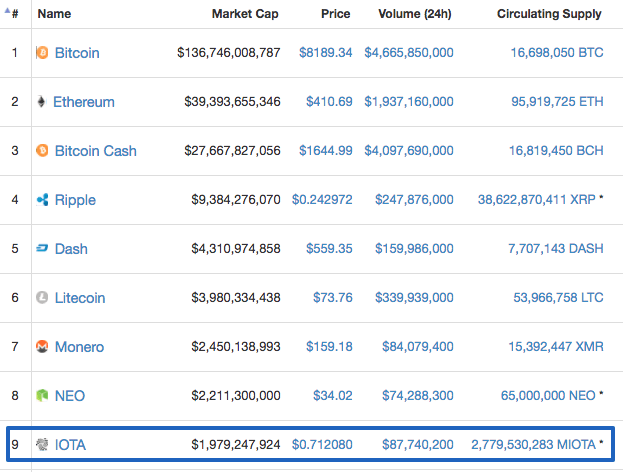Select Litecoin market cap $3,980,334,438
This screenshot has width=623, height=472.
pos(236,298)
